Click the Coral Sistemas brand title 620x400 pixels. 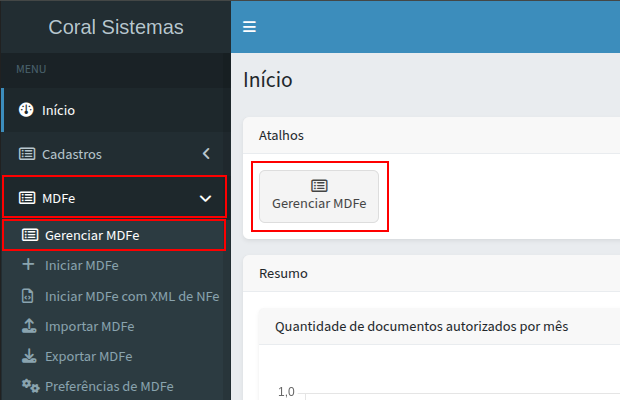116,27
